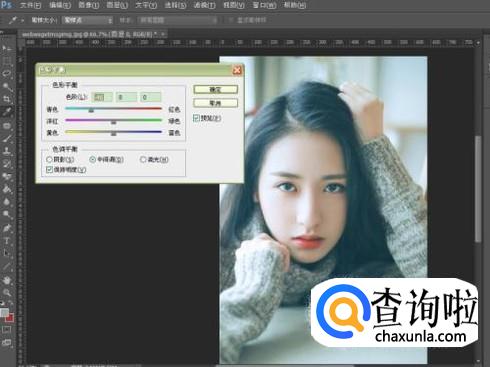Select the Zoom magnifier tool
Screen dimensions: 490x367
(7, 293)
